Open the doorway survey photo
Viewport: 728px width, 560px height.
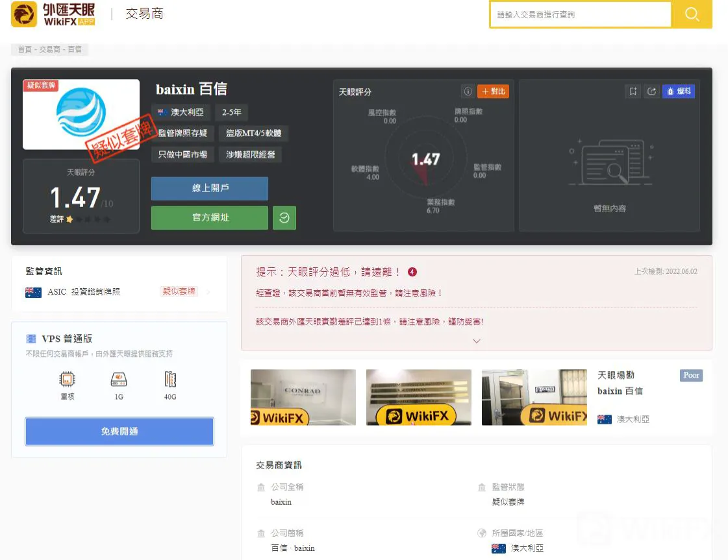pos(534,397)
